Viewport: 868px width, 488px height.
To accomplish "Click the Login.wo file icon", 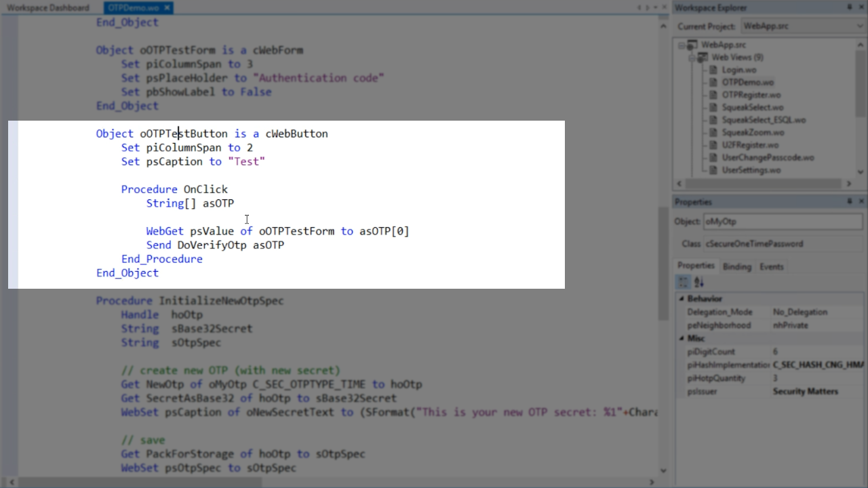I will point(713,70).
